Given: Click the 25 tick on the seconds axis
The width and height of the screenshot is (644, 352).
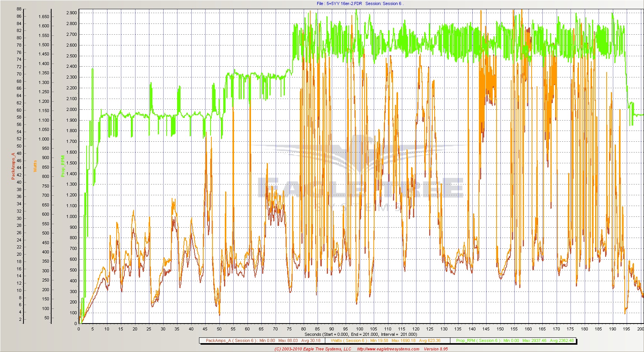Looking at the screenshot, I should 149,329.
